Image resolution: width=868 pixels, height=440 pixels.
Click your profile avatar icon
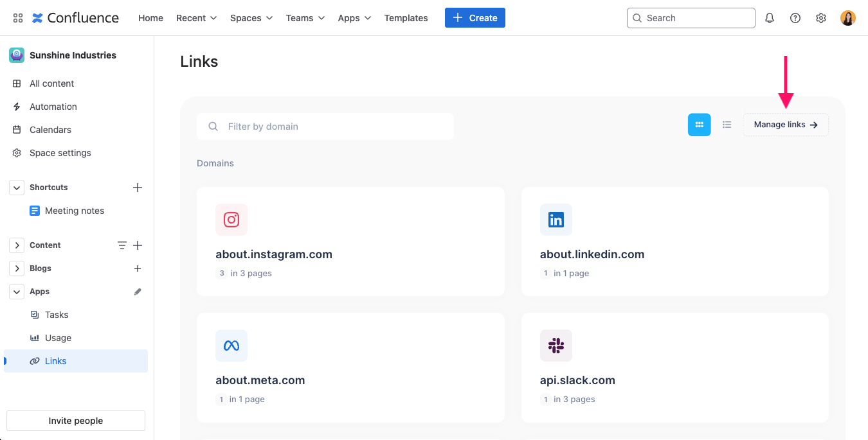[x=847, y=17]
